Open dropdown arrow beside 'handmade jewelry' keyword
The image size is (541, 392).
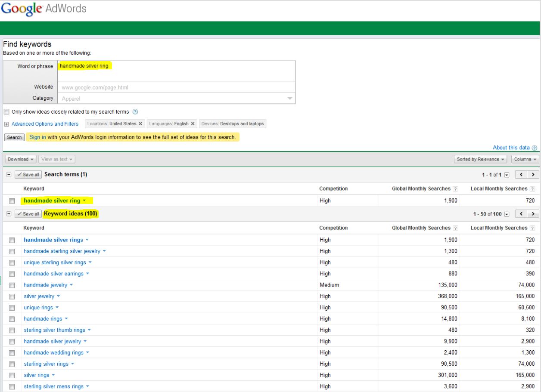click(x=71, y=285)
